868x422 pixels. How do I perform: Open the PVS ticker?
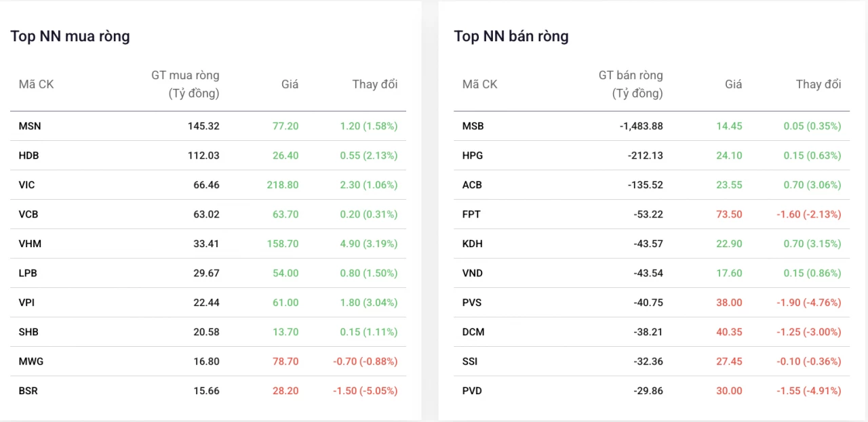pos(472,303)
